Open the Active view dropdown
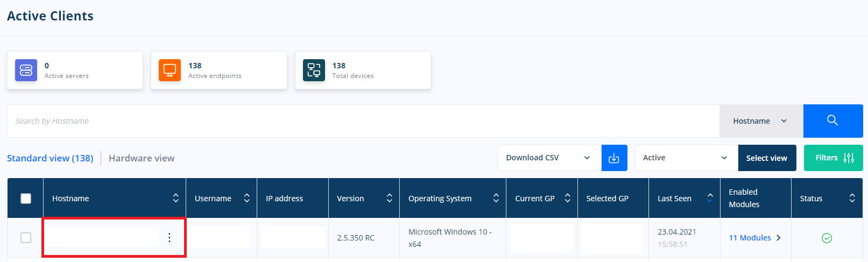Screen dimensions: 868x262 click(687, 158)
